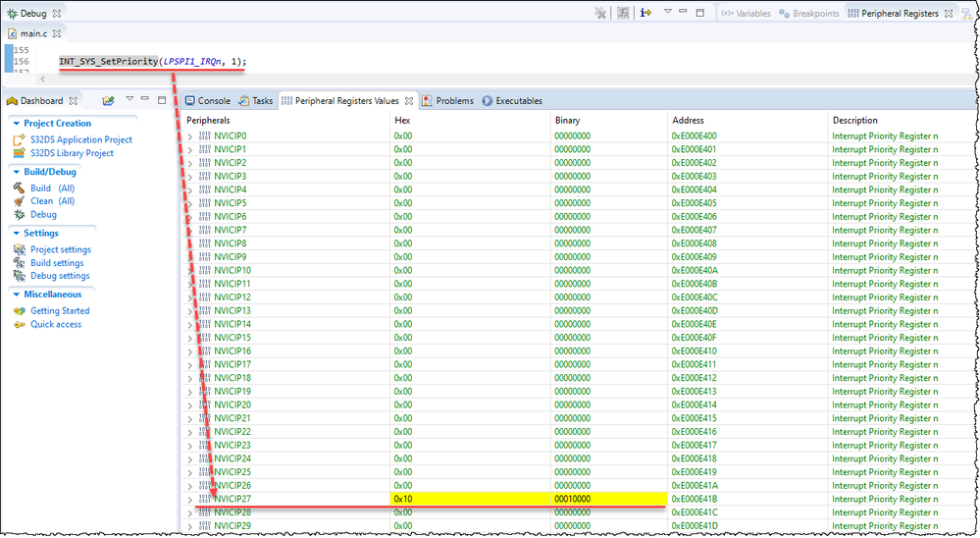Maximize the Dashboard view panel
Image resolution: width=980 pixels, height=538 pixels.
coord(161,99)
